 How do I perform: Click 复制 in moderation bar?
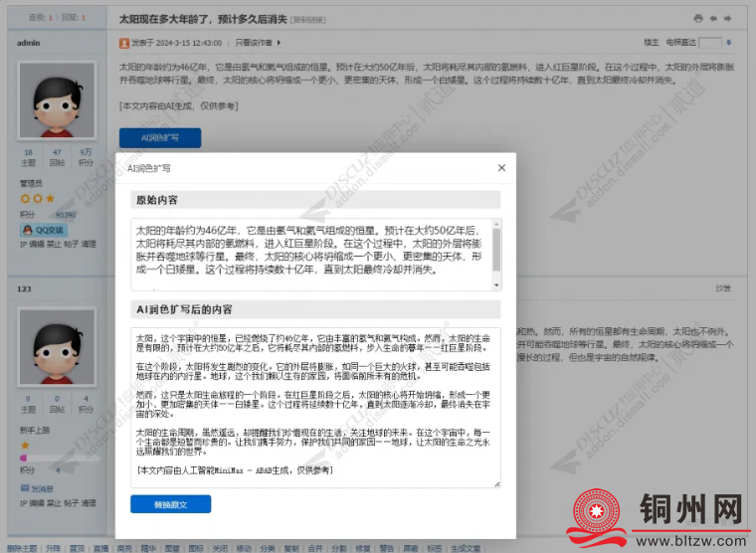point(291,548)
